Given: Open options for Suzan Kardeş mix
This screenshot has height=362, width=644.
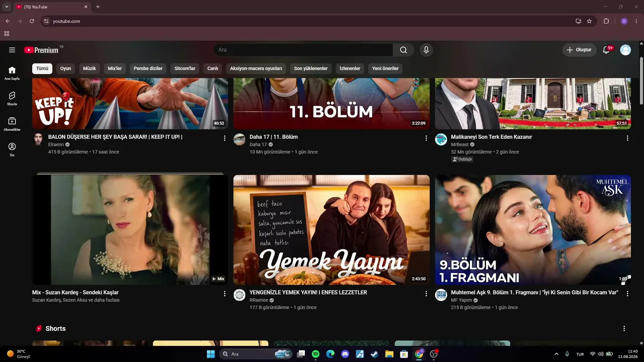Looking at the screenshot, I should (224, 294).
